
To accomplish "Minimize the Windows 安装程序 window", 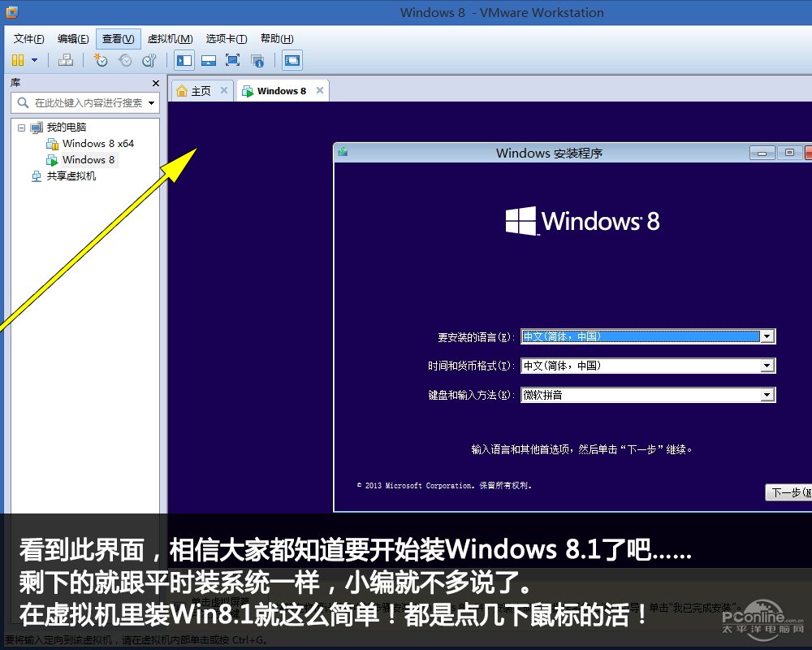I will (x=762, y=153).
